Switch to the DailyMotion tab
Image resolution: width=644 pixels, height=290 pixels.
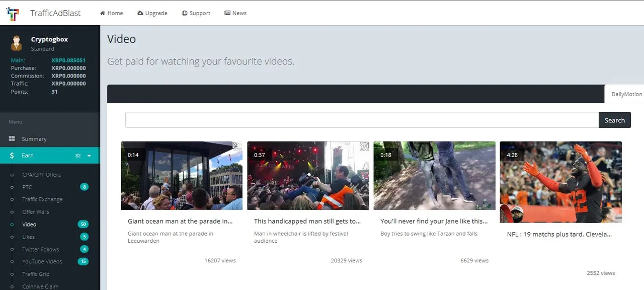(626, 94)
